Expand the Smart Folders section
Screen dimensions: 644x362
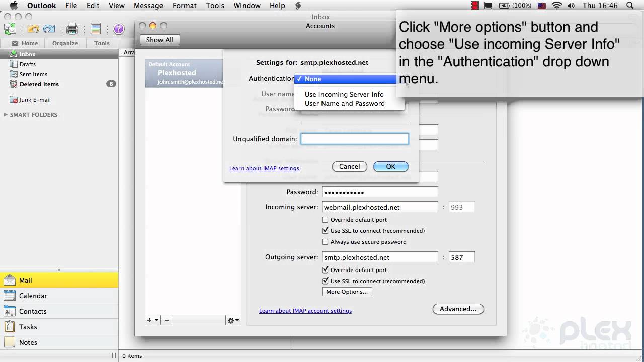(x=6, y=115)
